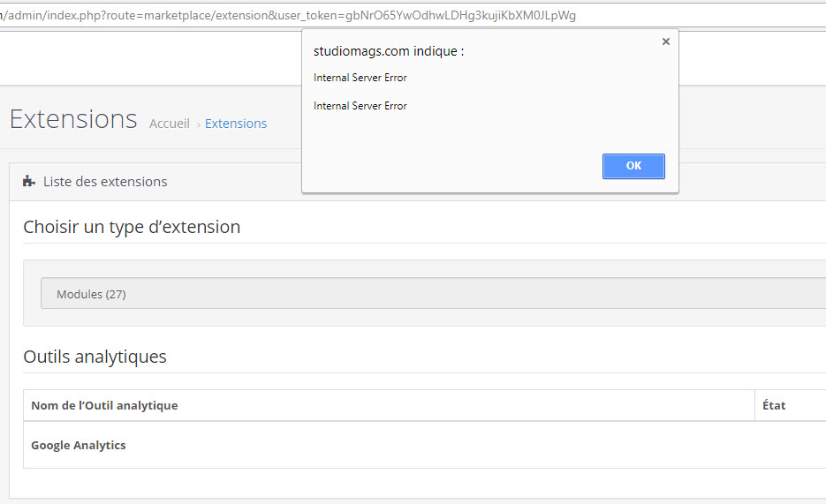826x504 pixels.
Task: Go to the Accueil breadcrumb link
Action: 169,124
